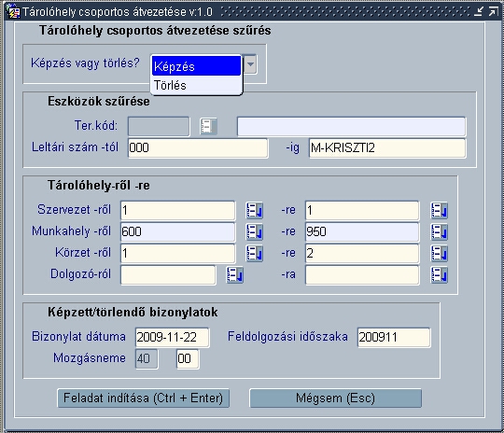Screen dimensions: 504x433
Task: Open value list for Munkahely -ről
Action: [255, 231]
